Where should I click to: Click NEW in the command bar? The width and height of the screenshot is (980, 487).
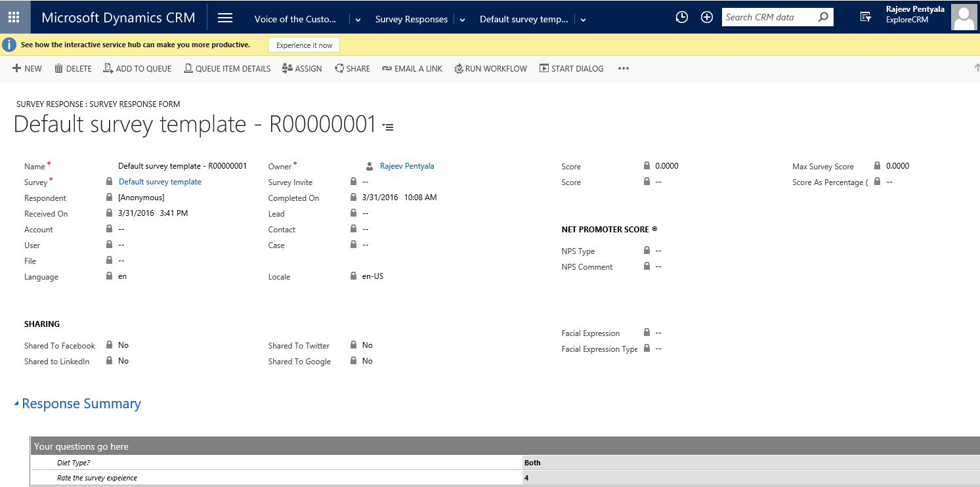27,68
